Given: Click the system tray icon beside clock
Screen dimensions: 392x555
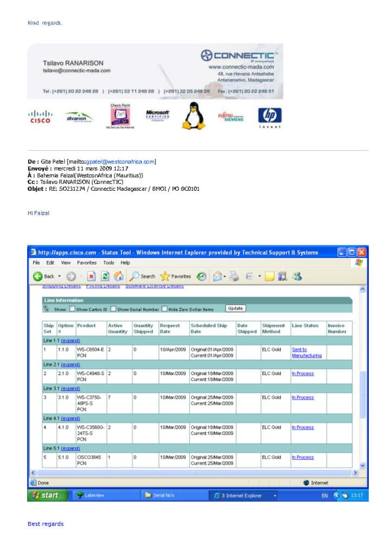Looking at the screenshot, I should point(344,495).
